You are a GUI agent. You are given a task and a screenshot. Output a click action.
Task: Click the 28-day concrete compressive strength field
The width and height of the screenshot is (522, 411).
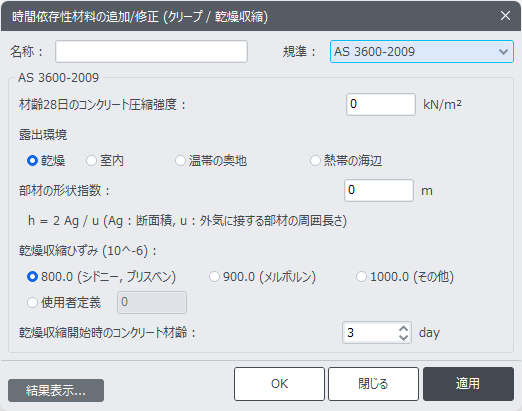point(381,104)
